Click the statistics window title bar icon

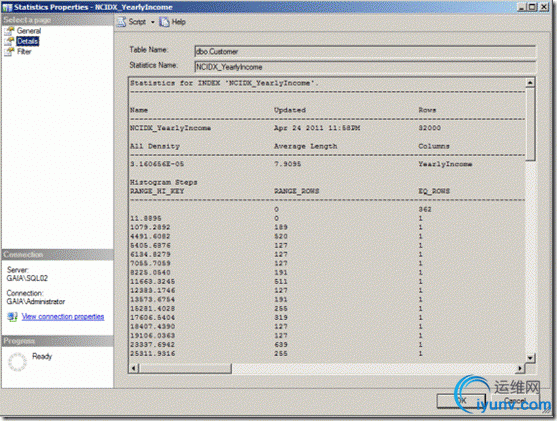pos(7,7)
